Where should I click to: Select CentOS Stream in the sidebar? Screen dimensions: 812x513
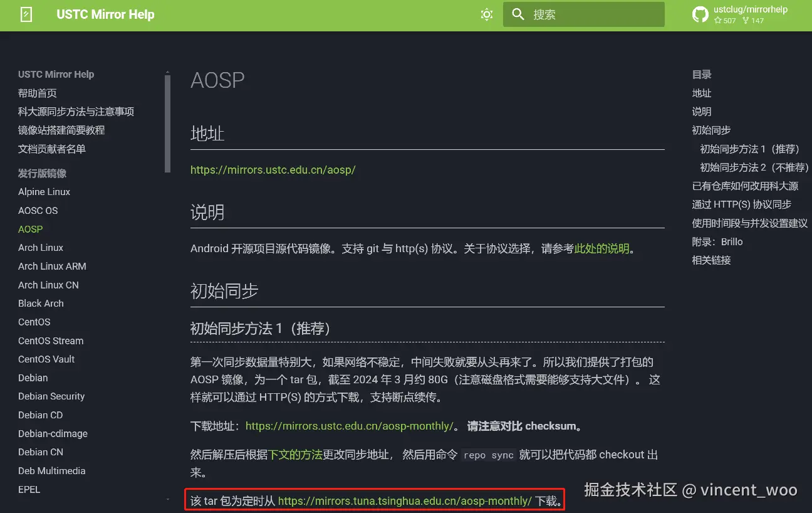(51, 341)
